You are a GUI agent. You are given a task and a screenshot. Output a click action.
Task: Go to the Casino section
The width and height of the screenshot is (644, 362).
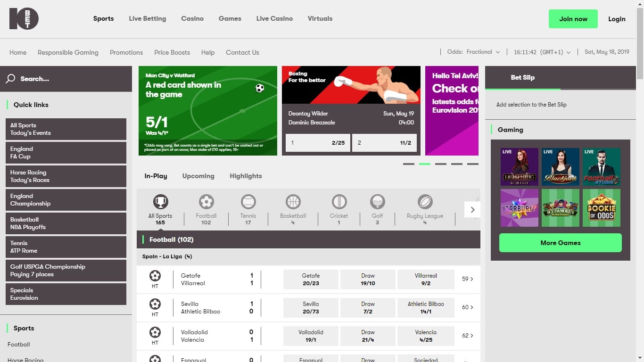click(x=192, y=19)
